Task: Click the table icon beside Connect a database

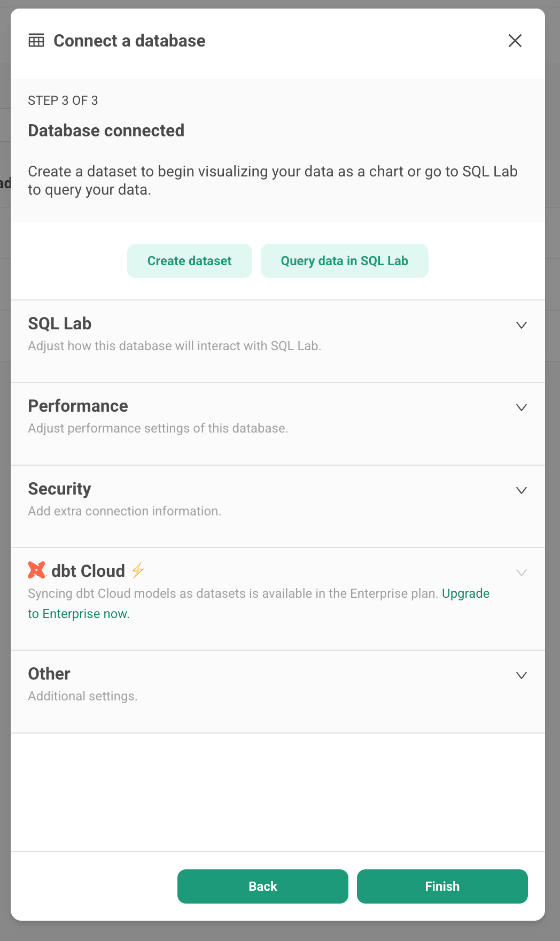Action: (x=36, y=41)
